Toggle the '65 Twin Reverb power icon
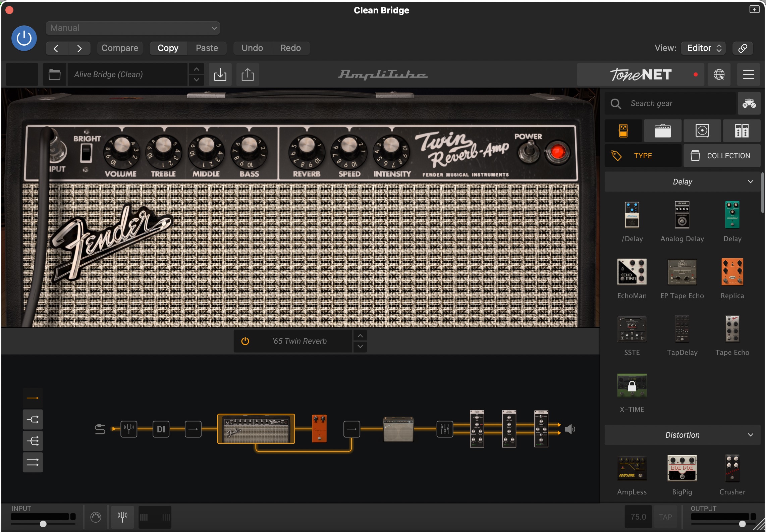766x532 pixels. click(245, 341)
